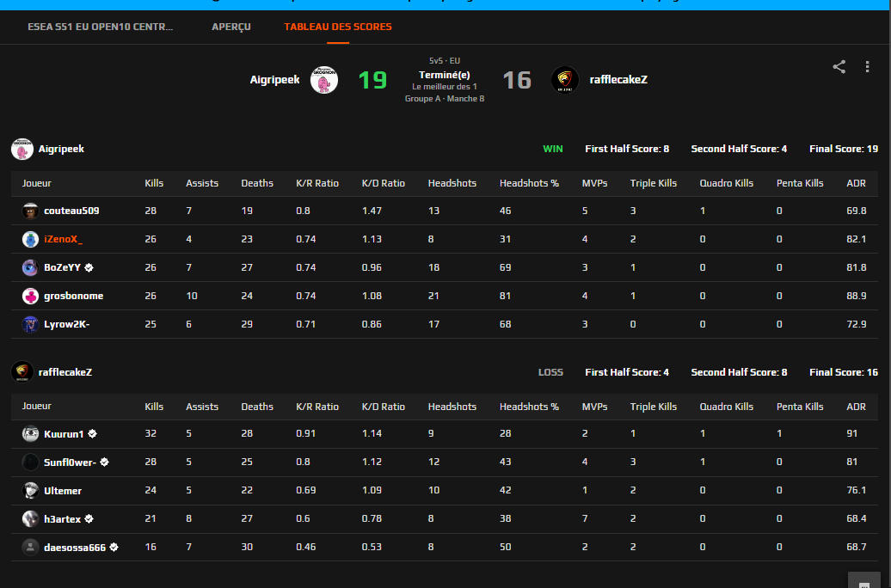Open iZenoX_ player profile link
Viewport: 891px width, 588px height.
coord(63,239)
